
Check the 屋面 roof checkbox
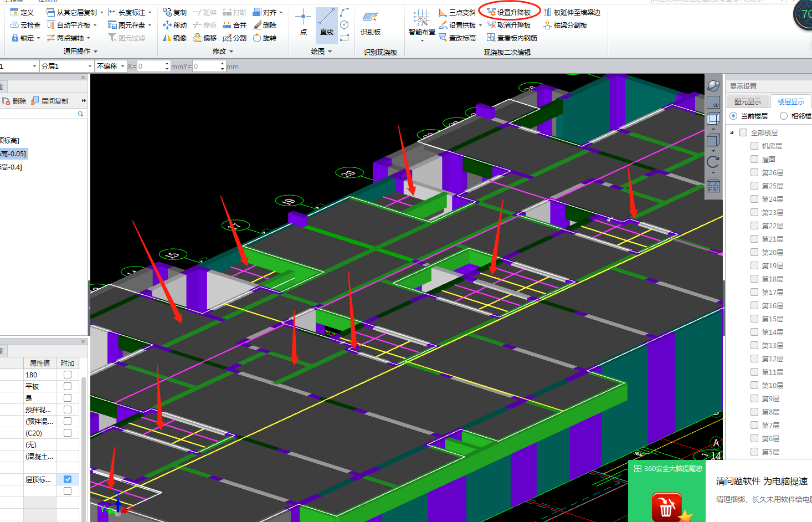tap(754, 159)
